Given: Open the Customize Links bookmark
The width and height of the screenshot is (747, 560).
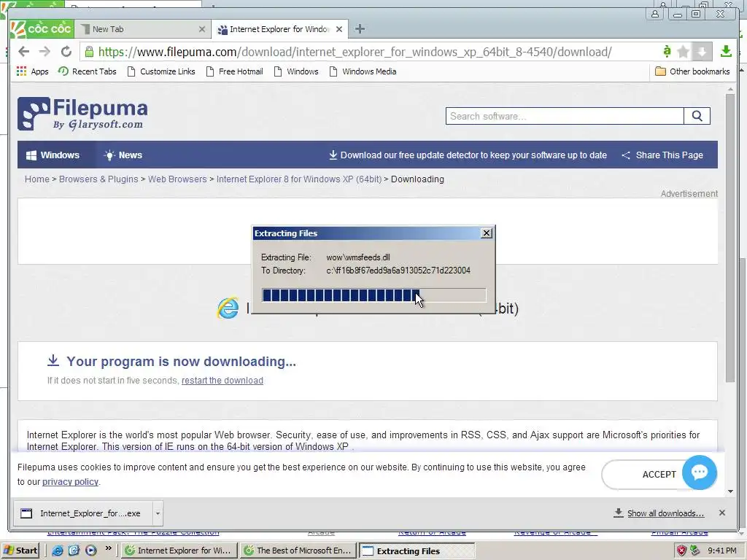Looking at the screenshot, I should [161, 71].
